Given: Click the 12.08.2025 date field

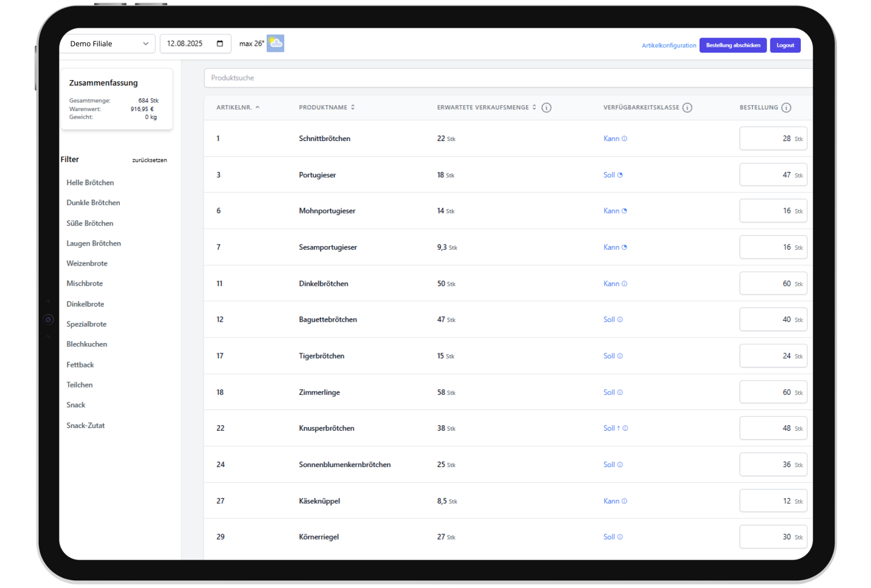Looking at the screenshot, I should click(195, 44).
